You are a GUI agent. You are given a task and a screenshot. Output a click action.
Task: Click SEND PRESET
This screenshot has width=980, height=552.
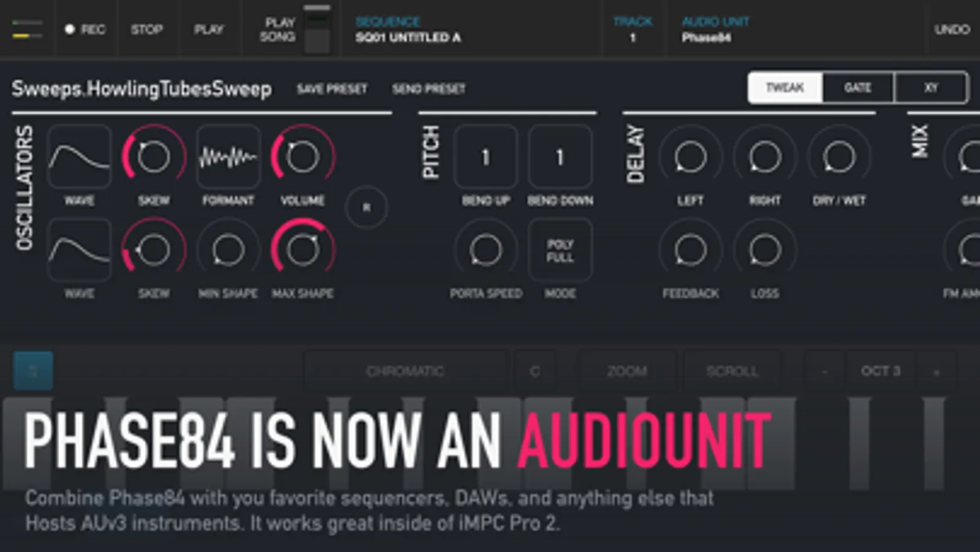[428, 89]
